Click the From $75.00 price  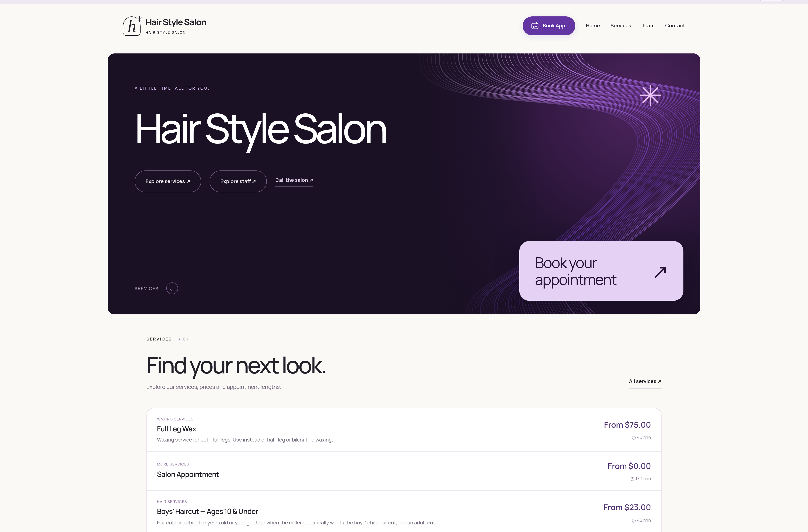click(627, 425)
